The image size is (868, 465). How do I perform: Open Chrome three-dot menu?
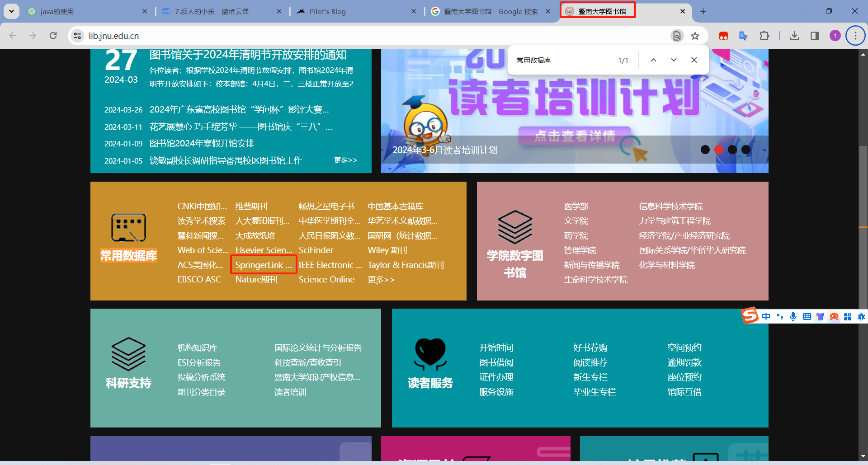pyautogui.click(x=855, y=36)
